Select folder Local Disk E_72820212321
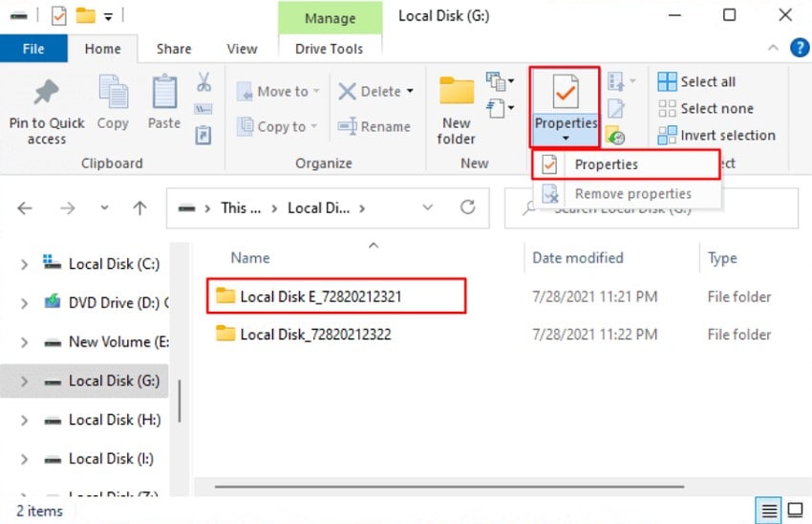Viewport: 812px width, 524px height. [321, 296]
